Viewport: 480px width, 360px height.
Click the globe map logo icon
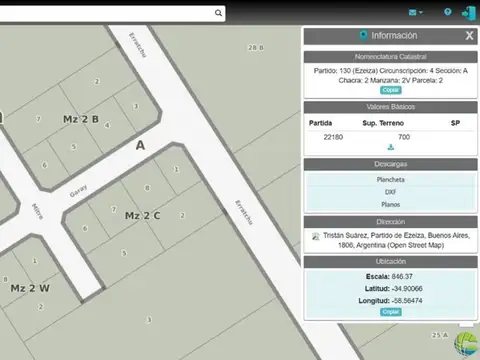[x=467, y=344]
